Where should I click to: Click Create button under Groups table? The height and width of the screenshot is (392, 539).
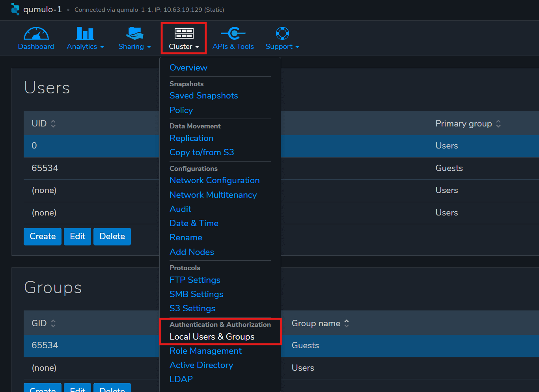coord(43,388)
